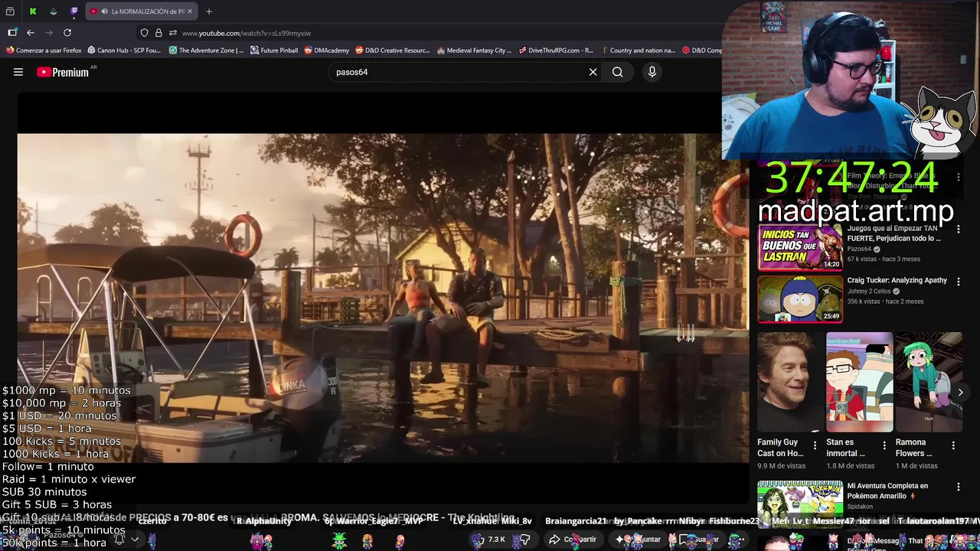
Task: Open Juegos que al Empezar TAN FUERTE title
Action: (894, 233)
